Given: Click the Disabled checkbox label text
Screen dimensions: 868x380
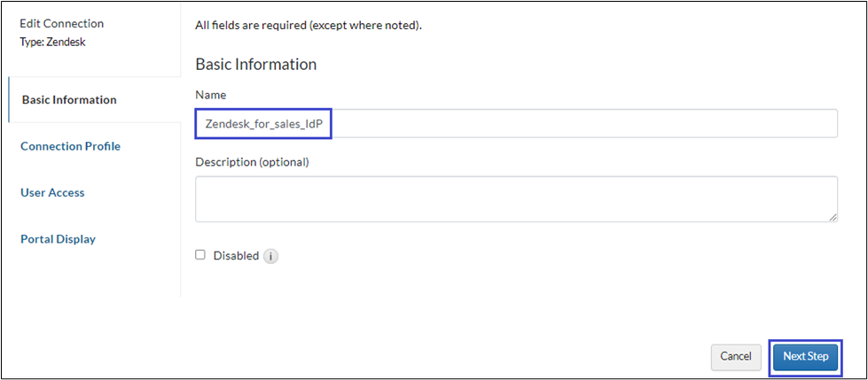Looking at the screenshot, I should tap(236, 256).
